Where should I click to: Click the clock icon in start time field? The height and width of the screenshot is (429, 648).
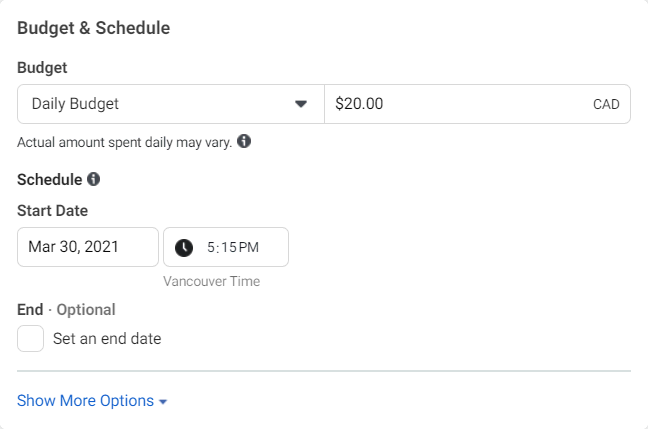pos(184,248)
